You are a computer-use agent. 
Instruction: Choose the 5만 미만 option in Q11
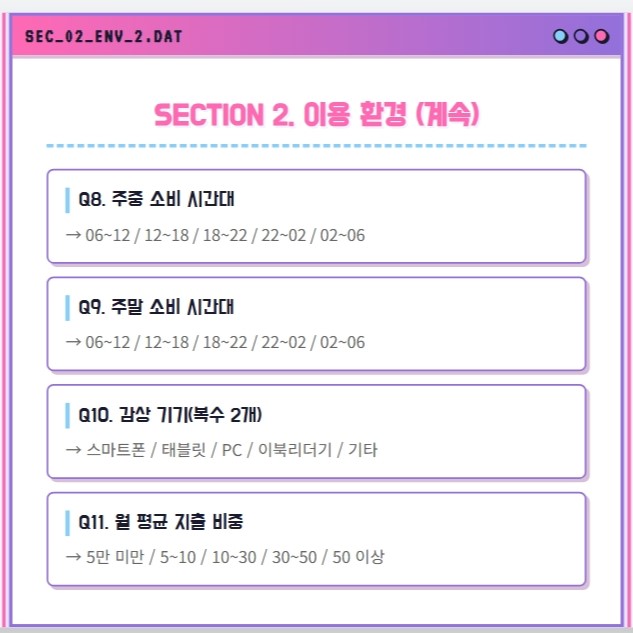(115, 557)
